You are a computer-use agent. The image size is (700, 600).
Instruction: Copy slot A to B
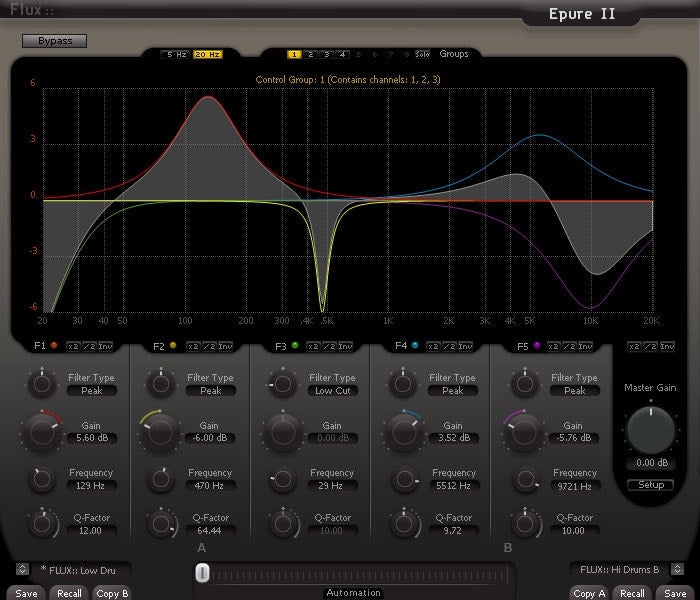coord(112,593)
